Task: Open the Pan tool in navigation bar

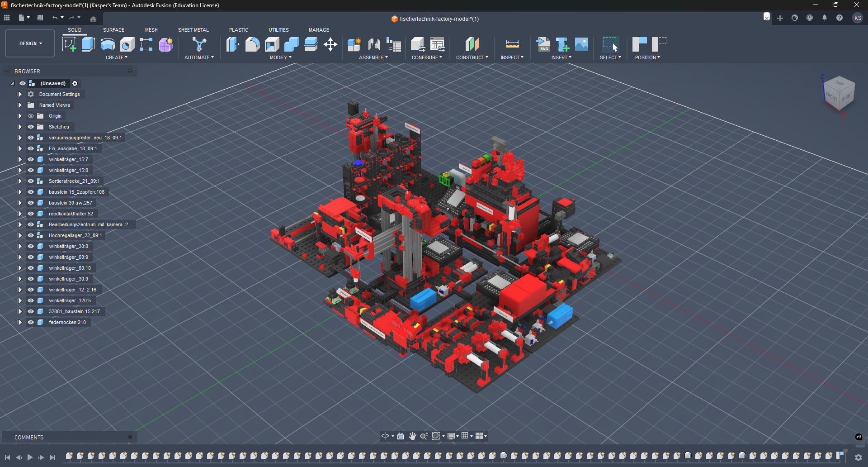Action: click(412, 436)
